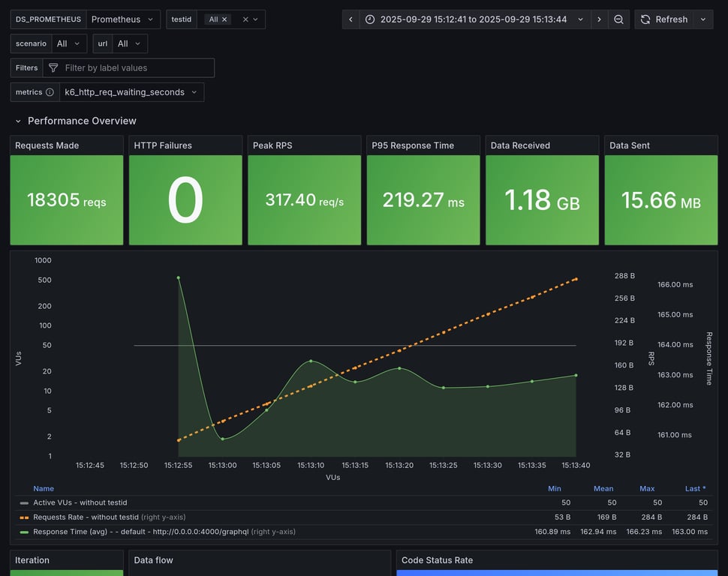Image resolution: width=728 pixels, height=576 pixels.
Task: Sort legend by Last * column
Action: (695, 488)
